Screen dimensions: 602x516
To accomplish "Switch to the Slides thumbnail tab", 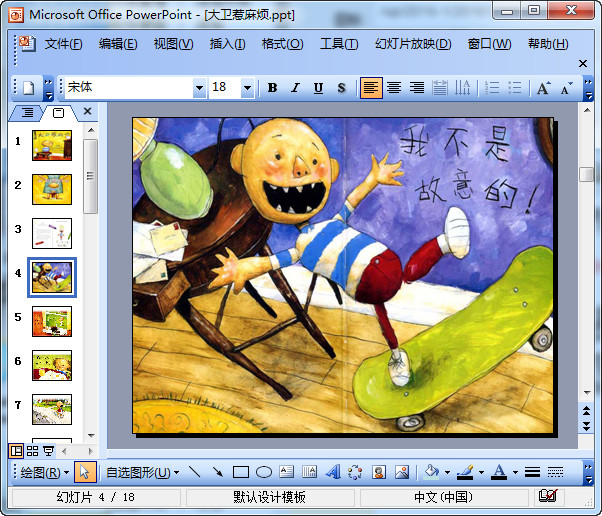I will (x=58, y=112).
